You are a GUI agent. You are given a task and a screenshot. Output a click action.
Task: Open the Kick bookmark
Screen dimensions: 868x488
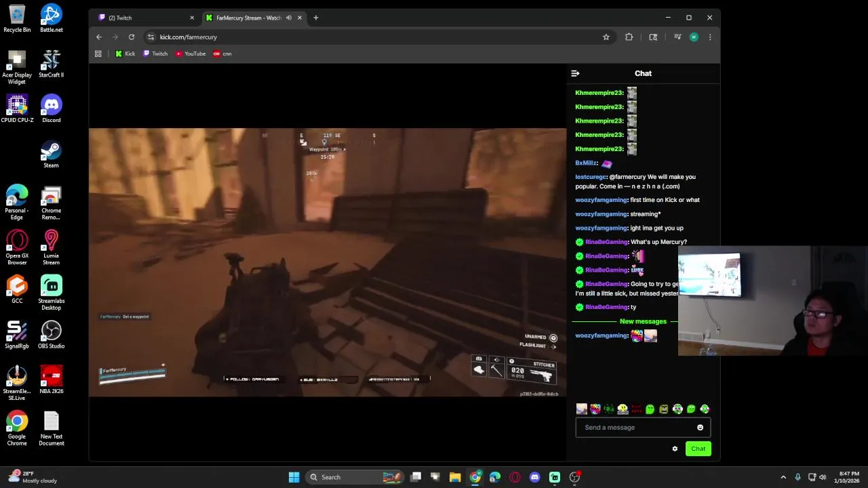click(125, 54)
